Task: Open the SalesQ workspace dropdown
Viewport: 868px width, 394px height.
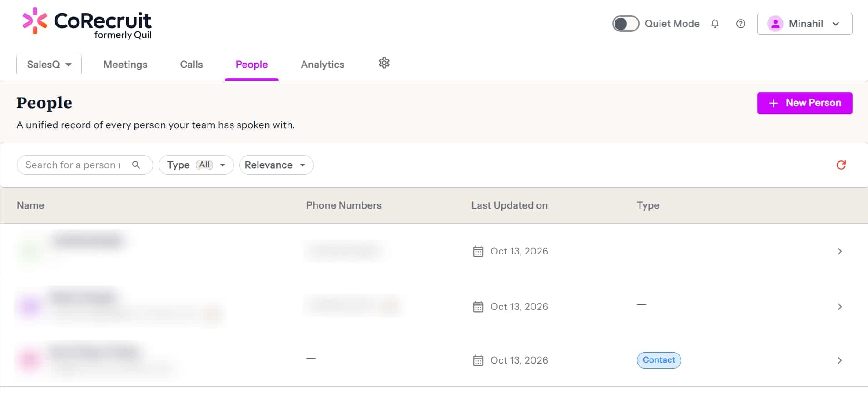Action: click(x=49, y=65)
